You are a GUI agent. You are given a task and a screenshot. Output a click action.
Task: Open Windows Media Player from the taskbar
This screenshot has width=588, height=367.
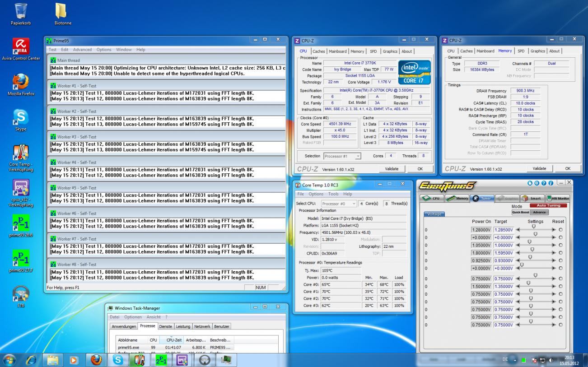coord(75,360)
